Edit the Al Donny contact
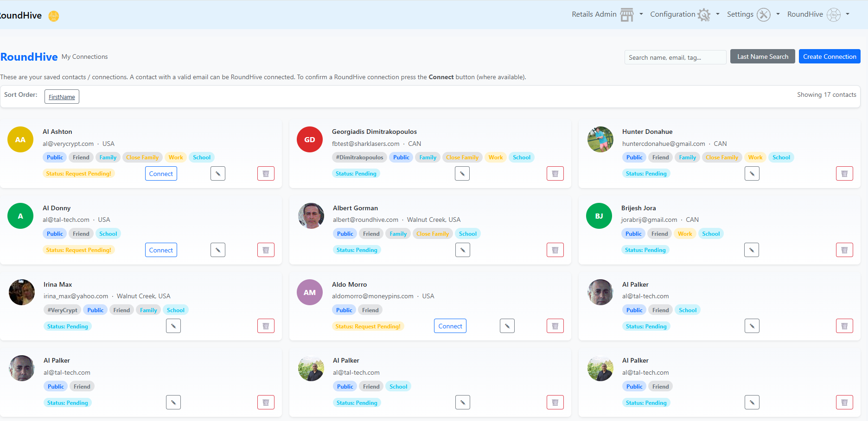This screenshot has width=868, height=421. pyautogui.click(x=218, y=250)
